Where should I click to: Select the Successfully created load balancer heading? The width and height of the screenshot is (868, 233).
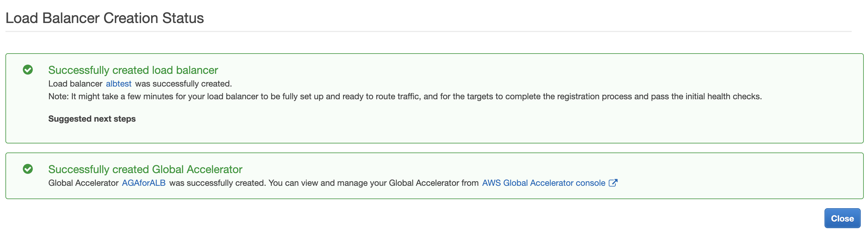click(x=133, y=70)
